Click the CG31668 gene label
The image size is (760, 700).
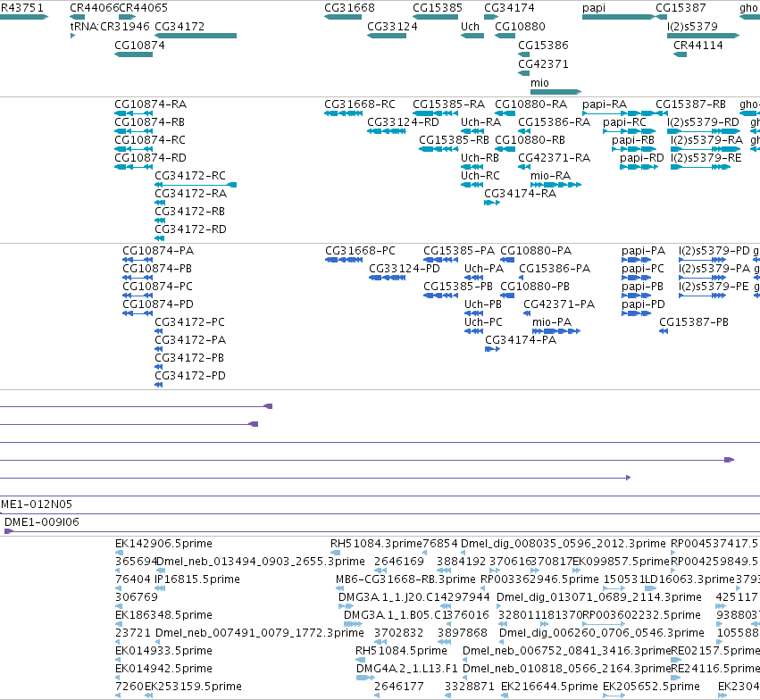tap(349, 8)
